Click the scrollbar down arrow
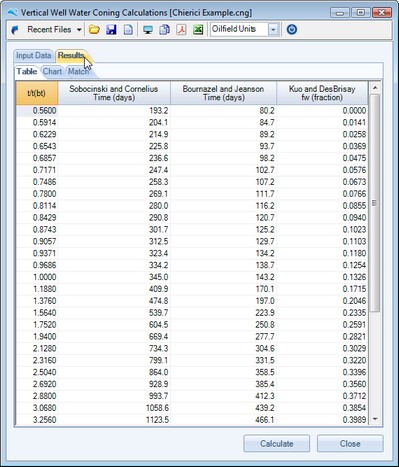399x467 pixels. pyautogui.click(x=375, y=419)
